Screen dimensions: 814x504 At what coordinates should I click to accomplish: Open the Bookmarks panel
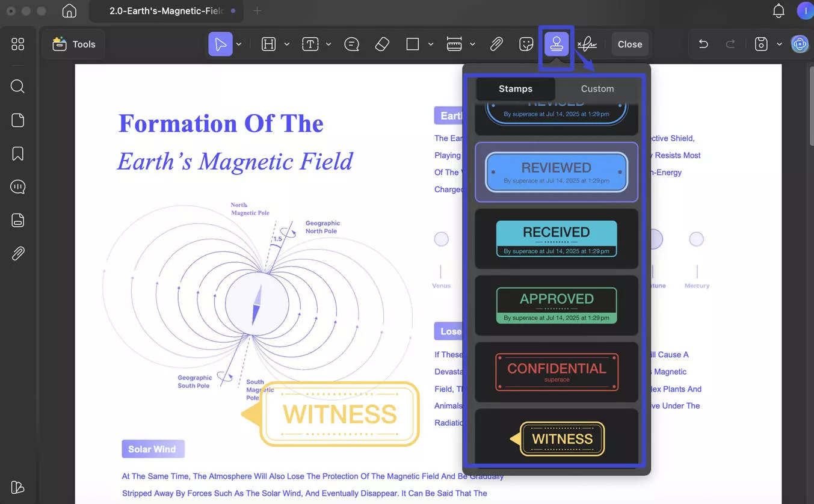tap(17, 153)
